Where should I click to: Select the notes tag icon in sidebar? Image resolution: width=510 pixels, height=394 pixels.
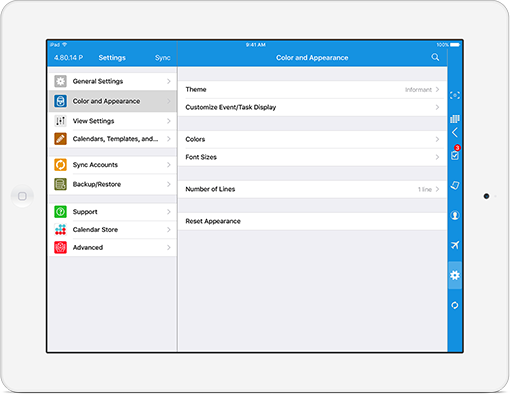click(x=455, y=185)
